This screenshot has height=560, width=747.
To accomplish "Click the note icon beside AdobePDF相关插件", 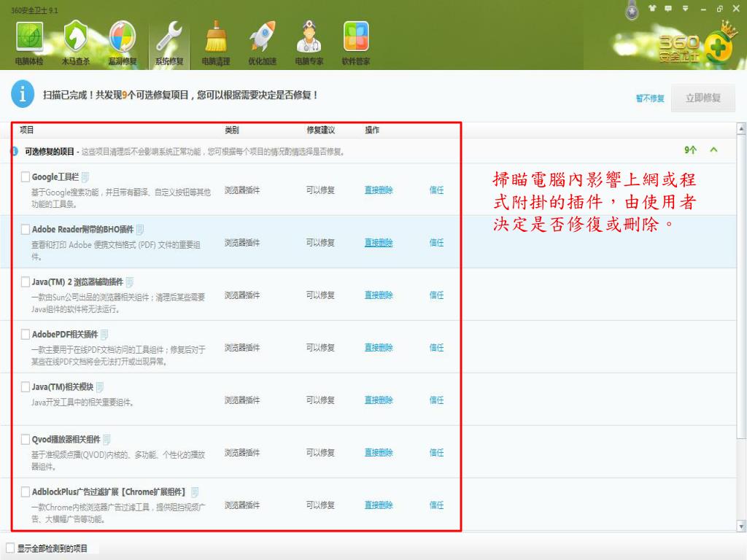I will pos(104,334).
